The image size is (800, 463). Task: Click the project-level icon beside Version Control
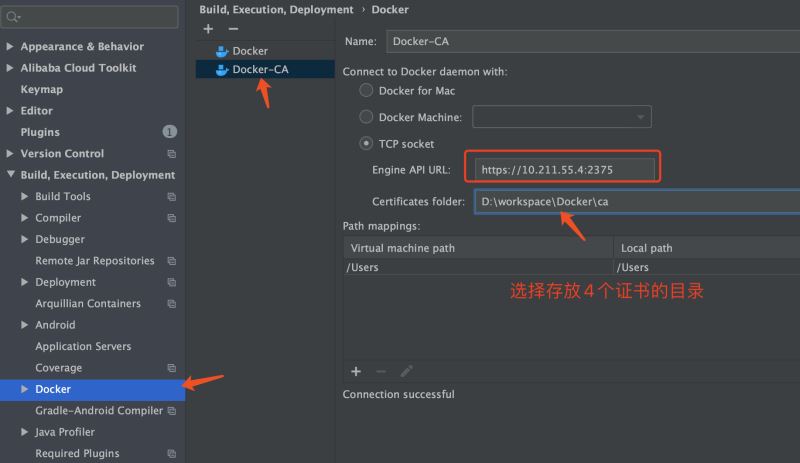171,154
